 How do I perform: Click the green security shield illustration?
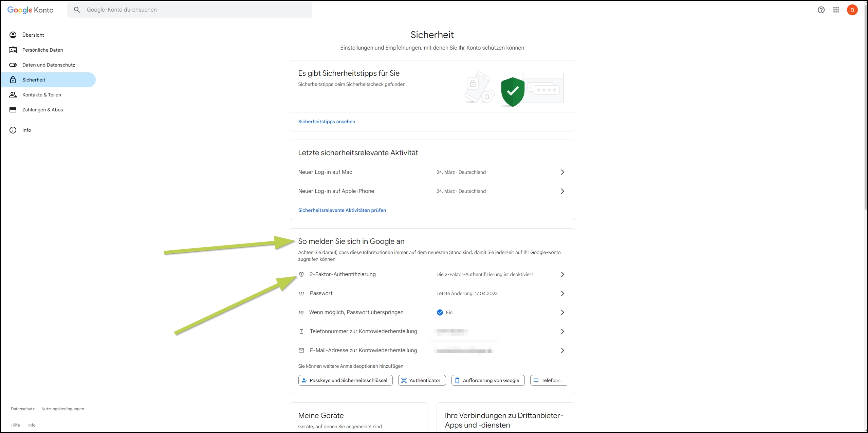tap(512, 92)
